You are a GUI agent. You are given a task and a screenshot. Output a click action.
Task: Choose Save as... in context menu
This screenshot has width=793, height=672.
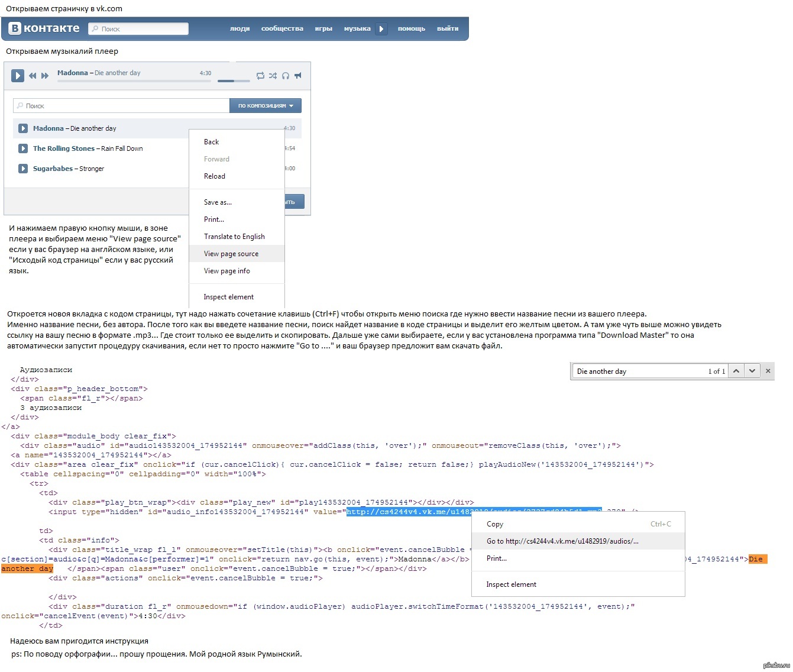237,202
